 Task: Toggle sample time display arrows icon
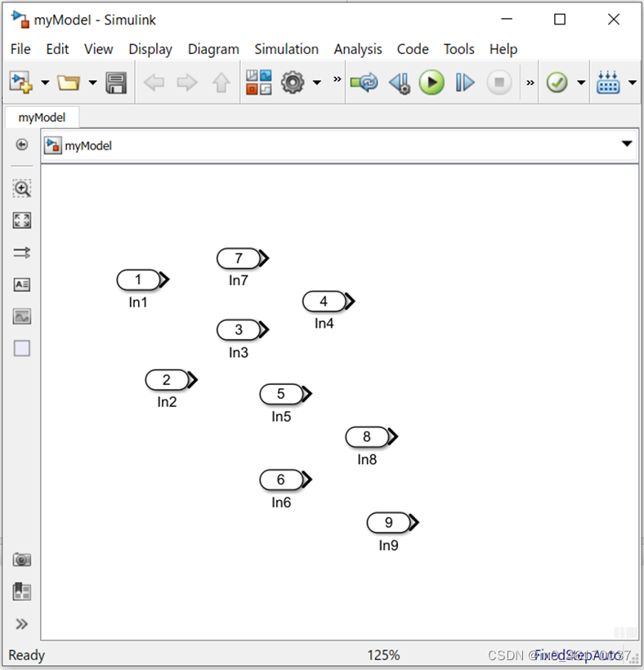pos(22,252)
